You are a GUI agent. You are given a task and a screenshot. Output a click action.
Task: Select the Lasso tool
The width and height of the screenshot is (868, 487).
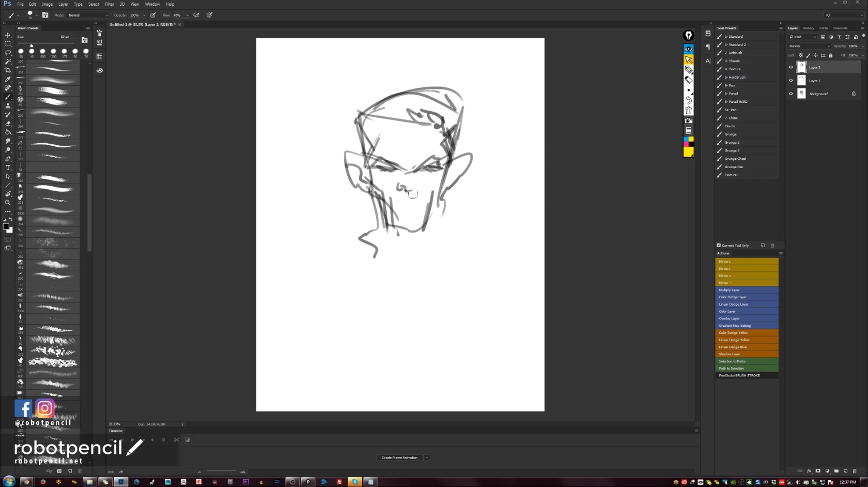[x=8, y=53]
